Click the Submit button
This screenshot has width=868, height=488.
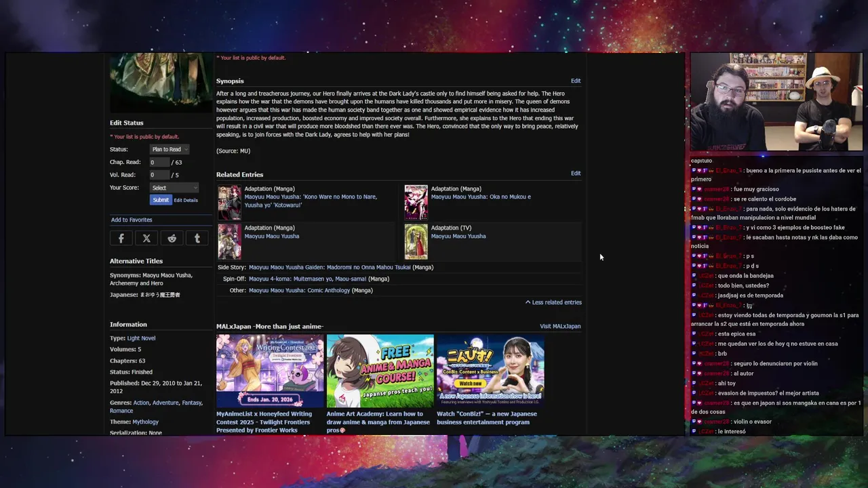tap(161, 200)
